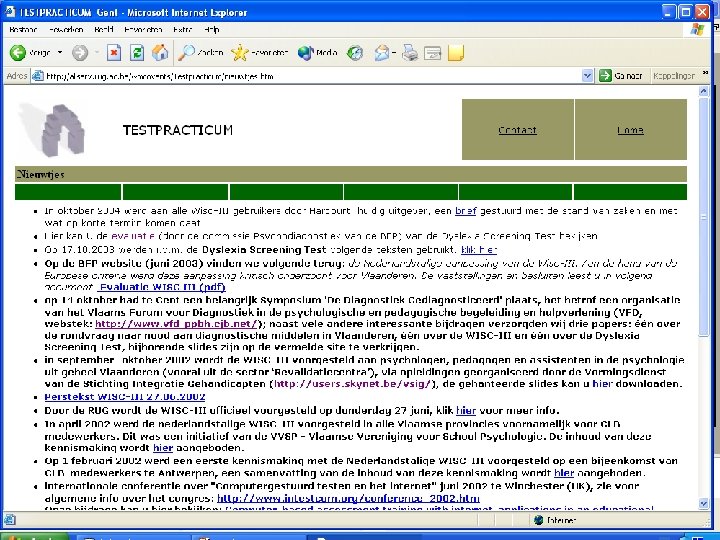Open the Zoeken search toolbar button
Image resolution: width=720 pixels, height=540 pixels.
pos(201,53)
